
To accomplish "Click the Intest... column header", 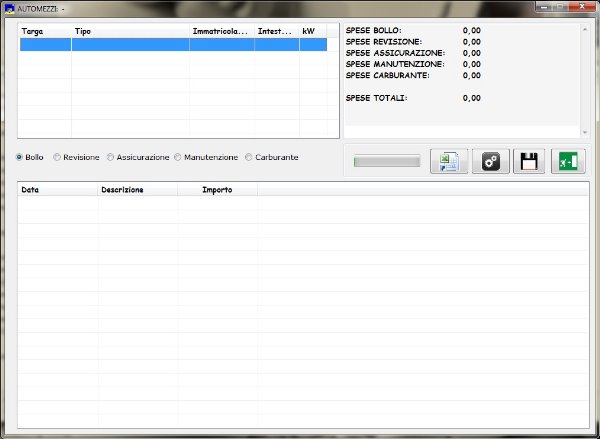I will [277, 31].
